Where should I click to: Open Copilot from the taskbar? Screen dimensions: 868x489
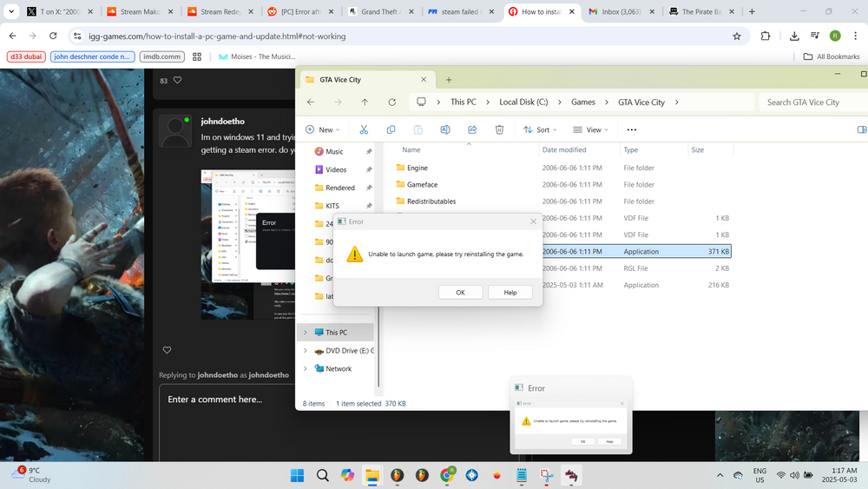point(347,475)
